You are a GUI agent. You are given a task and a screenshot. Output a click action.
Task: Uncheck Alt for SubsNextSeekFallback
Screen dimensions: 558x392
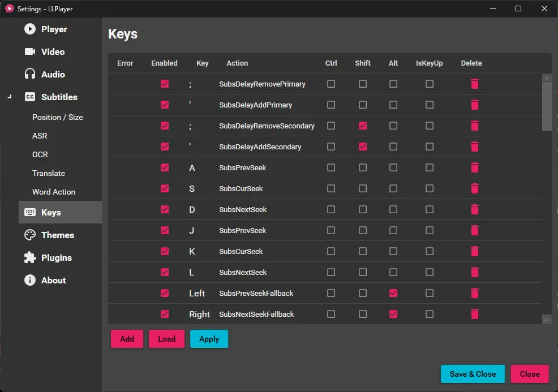[393, 314]
